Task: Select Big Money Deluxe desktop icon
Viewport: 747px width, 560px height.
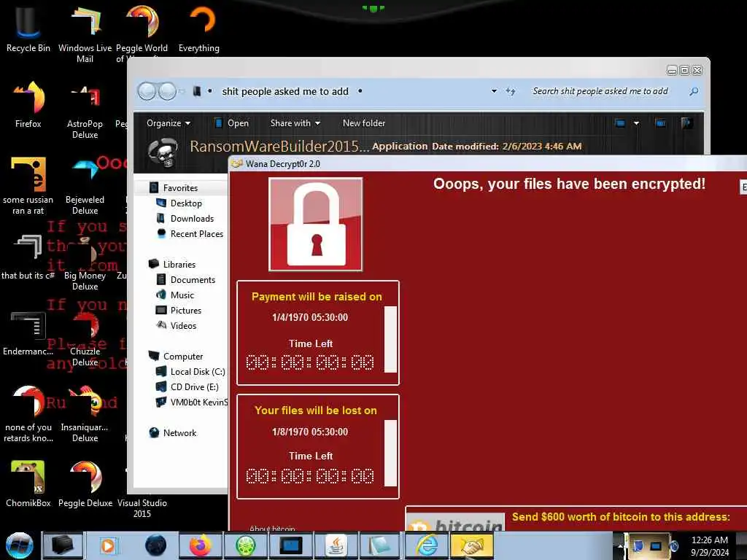Action: [x=85, y=262]
